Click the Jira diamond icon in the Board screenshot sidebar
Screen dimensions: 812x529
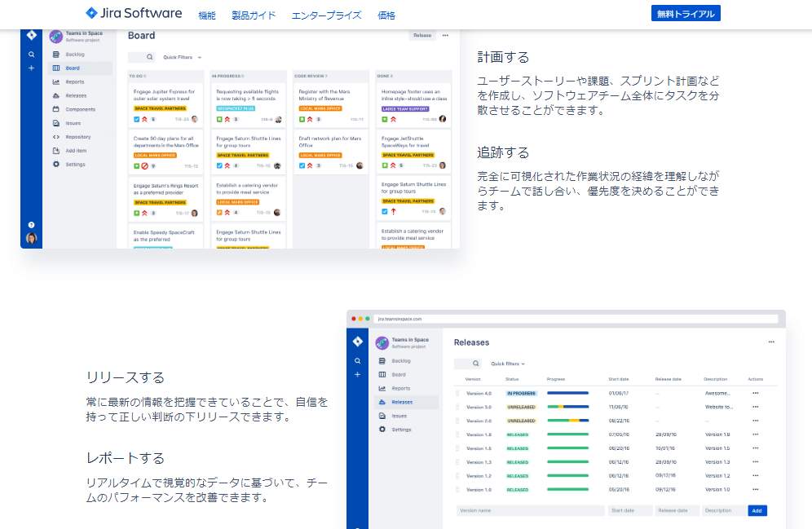[32, 35]
